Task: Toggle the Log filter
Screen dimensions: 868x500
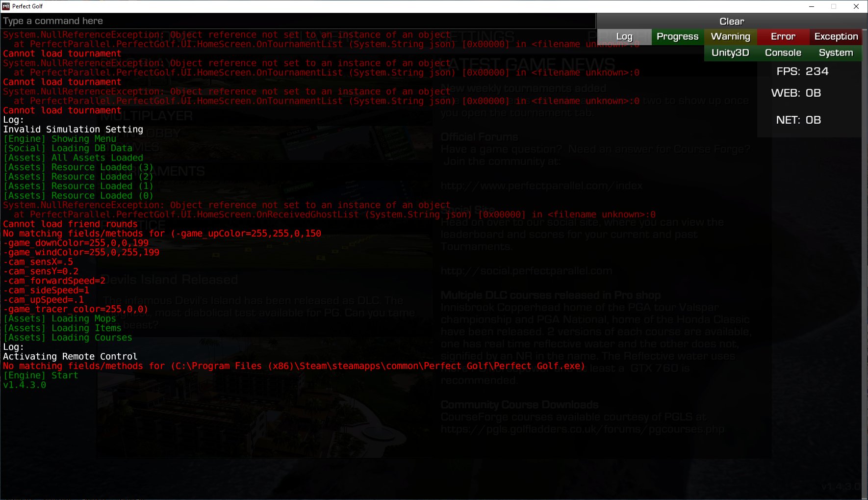Action: [x=624, y=37]
